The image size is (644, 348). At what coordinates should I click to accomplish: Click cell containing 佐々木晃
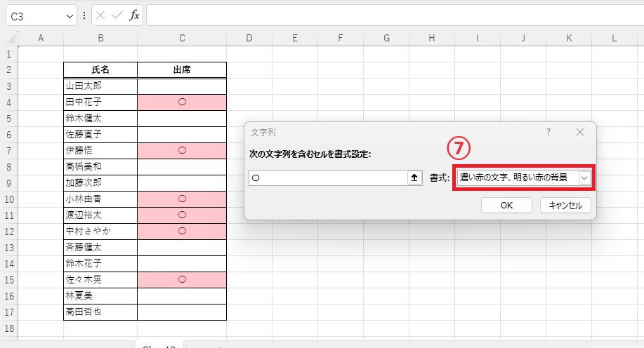click(x=100, y=280)
